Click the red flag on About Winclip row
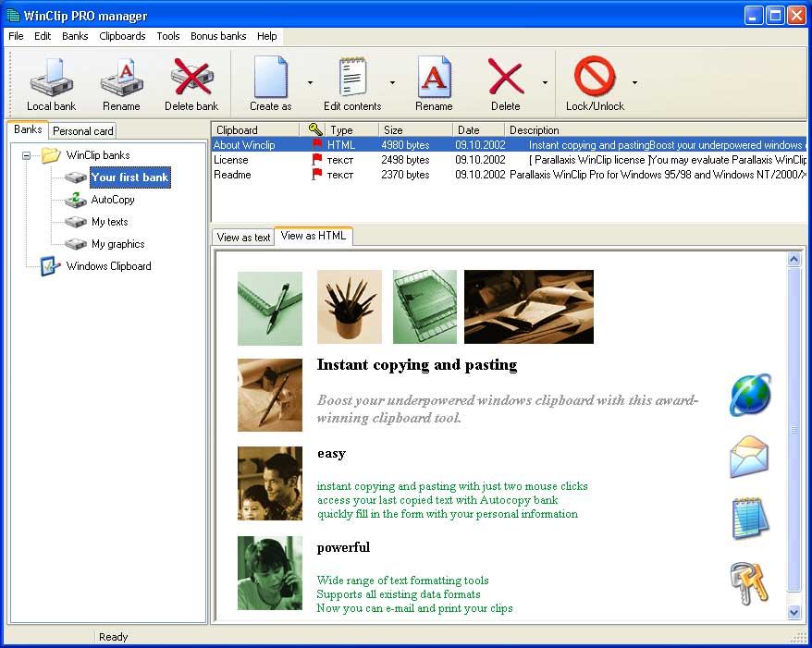Image resolution: width=812 pixels, height=648 pixels. click(x=317, y=144)
